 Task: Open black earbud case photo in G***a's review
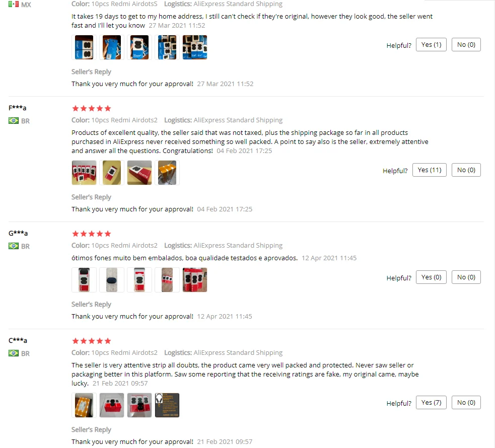pos(111,280)
